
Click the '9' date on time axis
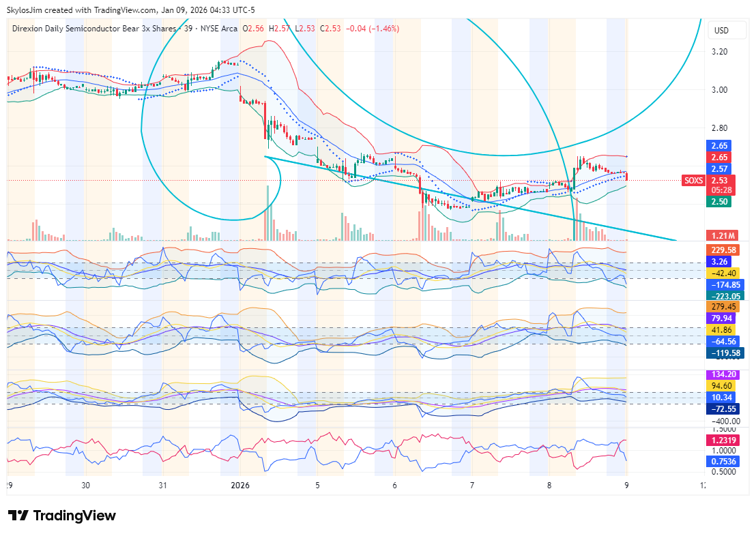[626, 486]
